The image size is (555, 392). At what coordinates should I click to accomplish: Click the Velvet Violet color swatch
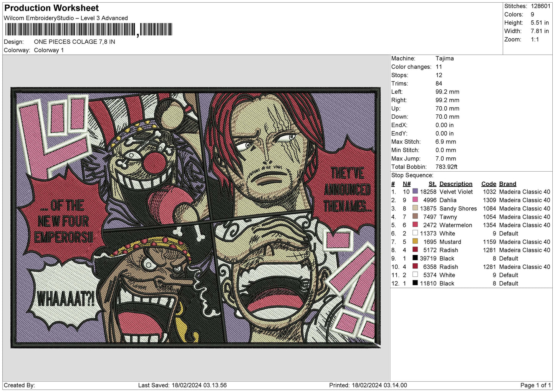pyautogui.click(x=415, y=192)
